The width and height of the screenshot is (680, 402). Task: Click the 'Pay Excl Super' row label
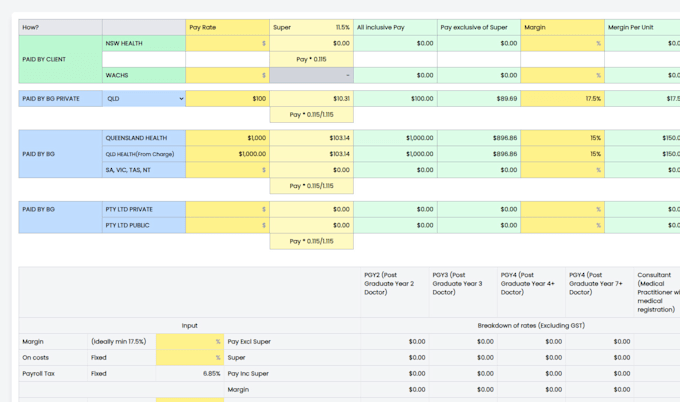click(x=249, y=342)
